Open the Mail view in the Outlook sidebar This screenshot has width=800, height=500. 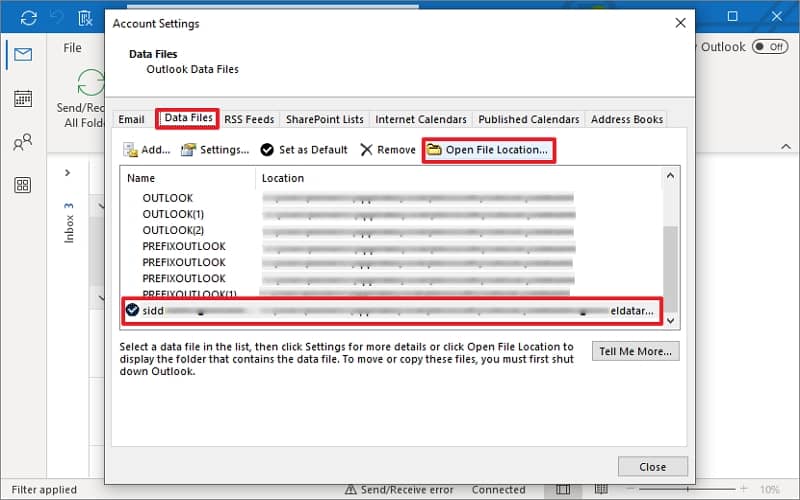tap(23, 54)
